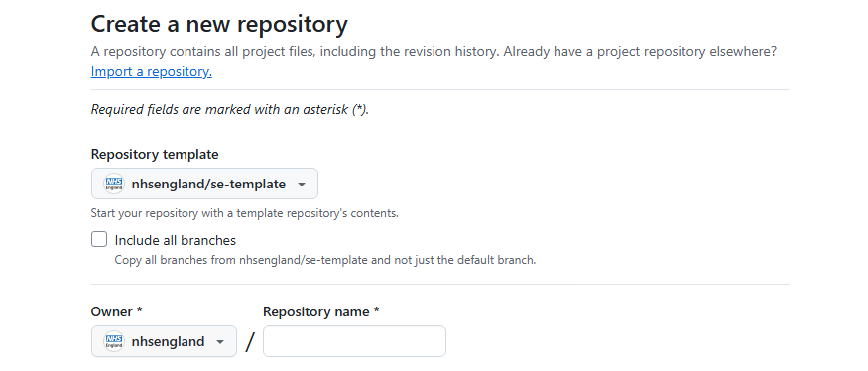Click the NHS England logo in template selector

[114, 184]
